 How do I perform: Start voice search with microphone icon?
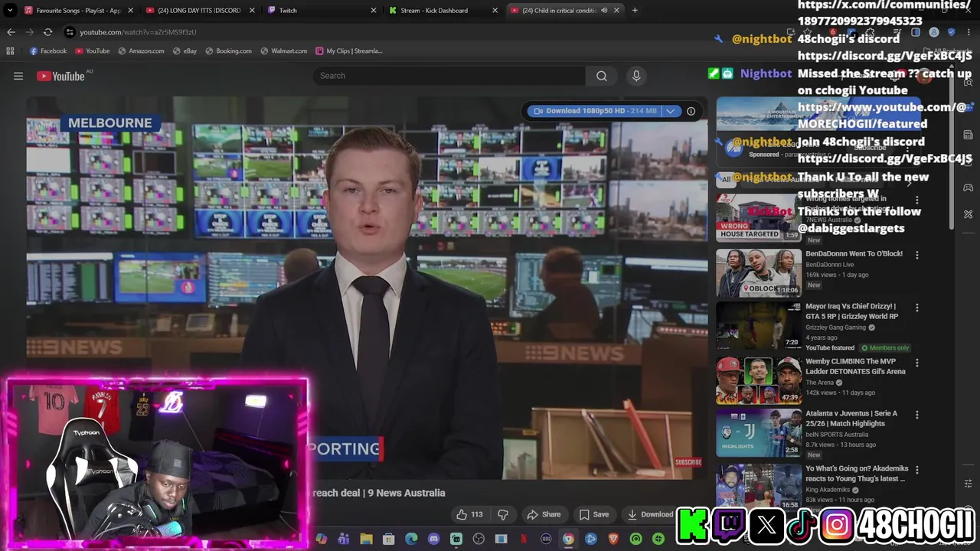tap(636, 76)
